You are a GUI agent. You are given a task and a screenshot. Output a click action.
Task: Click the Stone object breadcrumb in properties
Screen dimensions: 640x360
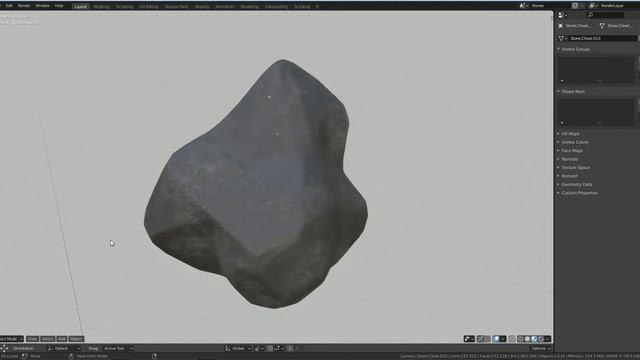575,26
